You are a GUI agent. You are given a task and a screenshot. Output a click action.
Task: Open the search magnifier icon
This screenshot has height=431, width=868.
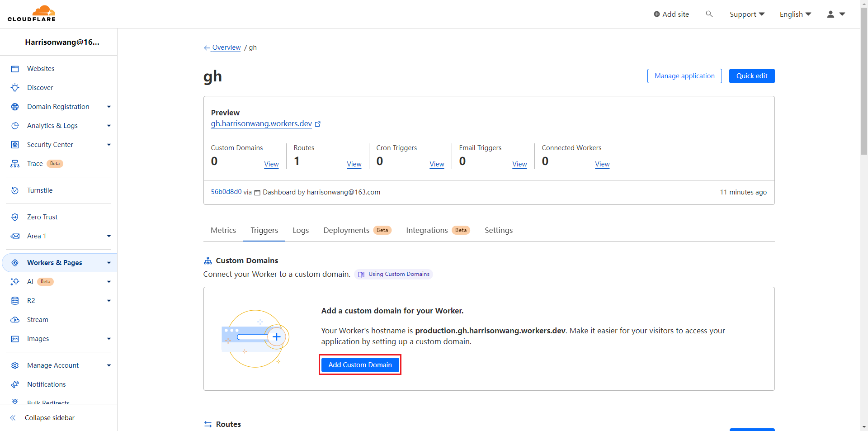tap(709, 14)
